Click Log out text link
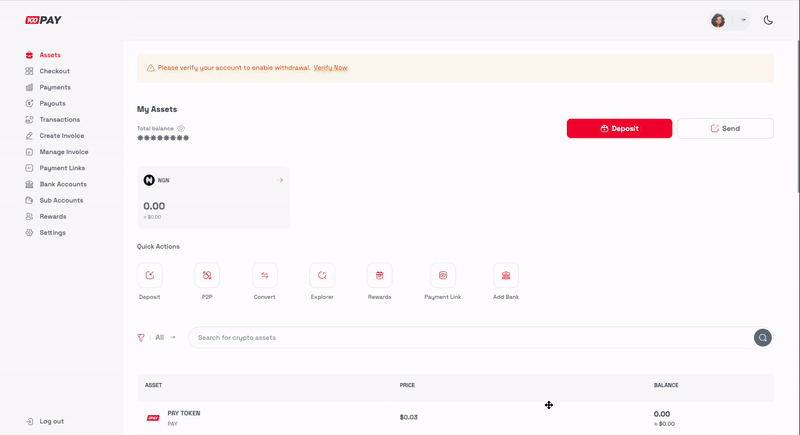This screenshot has width=800, height=435. pos(52,421)
